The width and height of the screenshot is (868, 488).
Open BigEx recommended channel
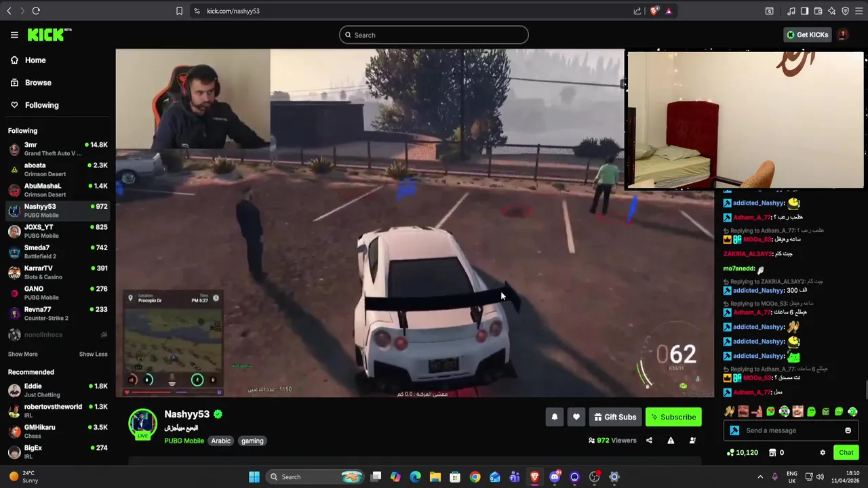(58, 452)
